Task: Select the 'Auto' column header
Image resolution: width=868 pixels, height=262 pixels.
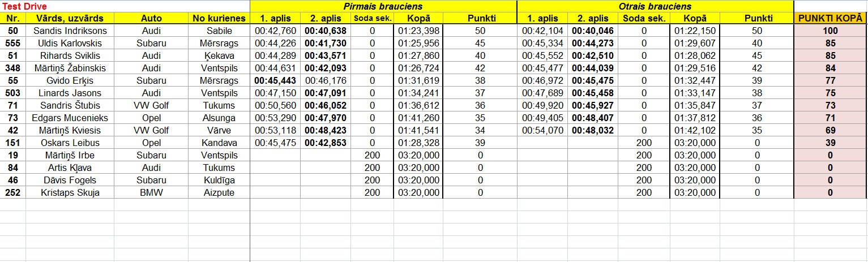Action: pos(151,18)
